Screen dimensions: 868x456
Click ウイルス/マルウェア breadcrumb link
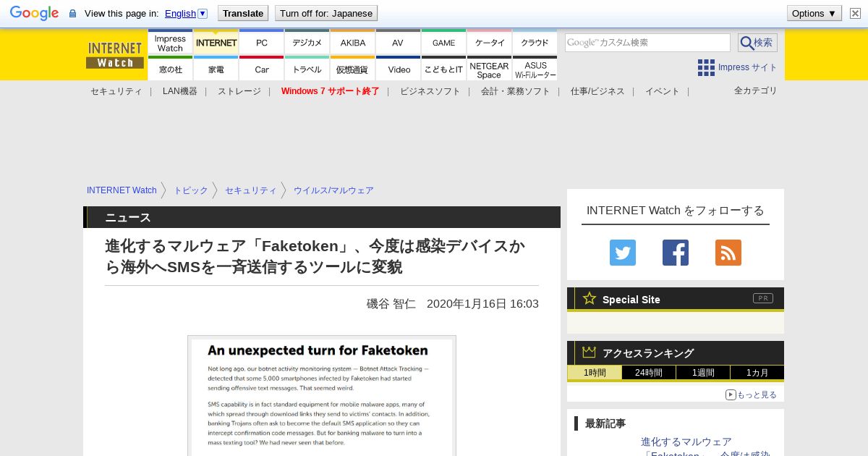pos(333,190)
